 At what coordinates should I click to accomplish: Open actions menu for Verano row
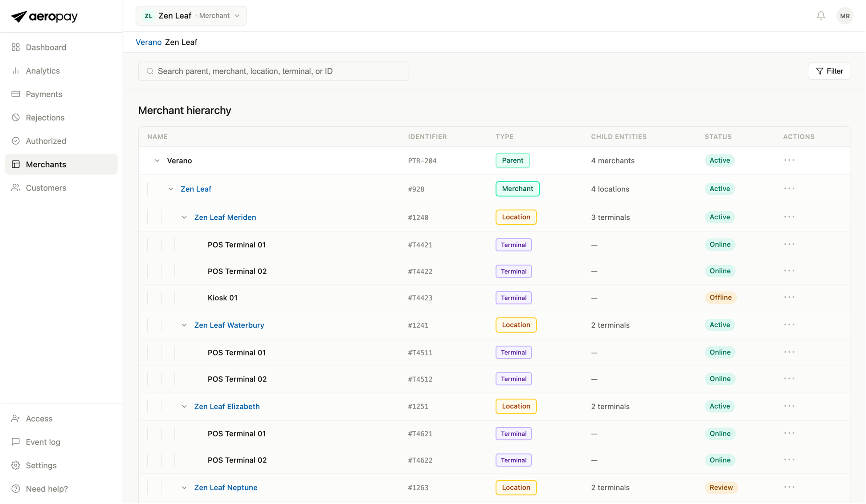[x=789, y=160]
